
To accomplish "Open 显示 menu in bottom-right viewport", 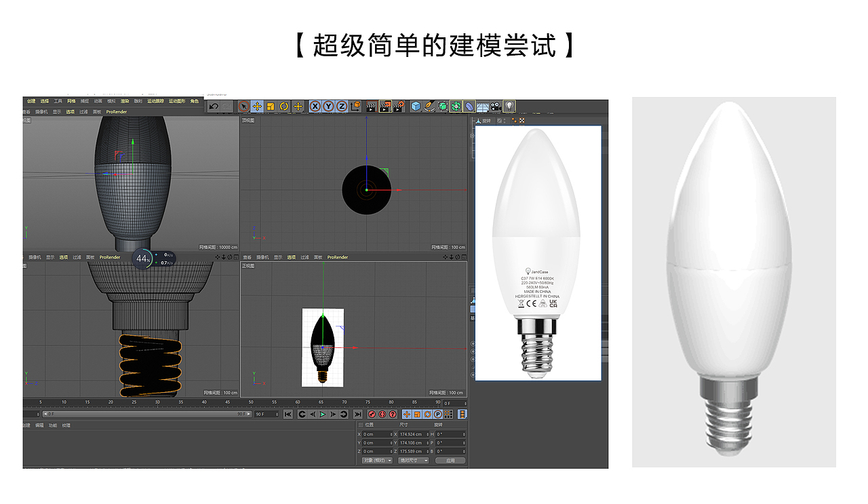I will tap(278, 258).
